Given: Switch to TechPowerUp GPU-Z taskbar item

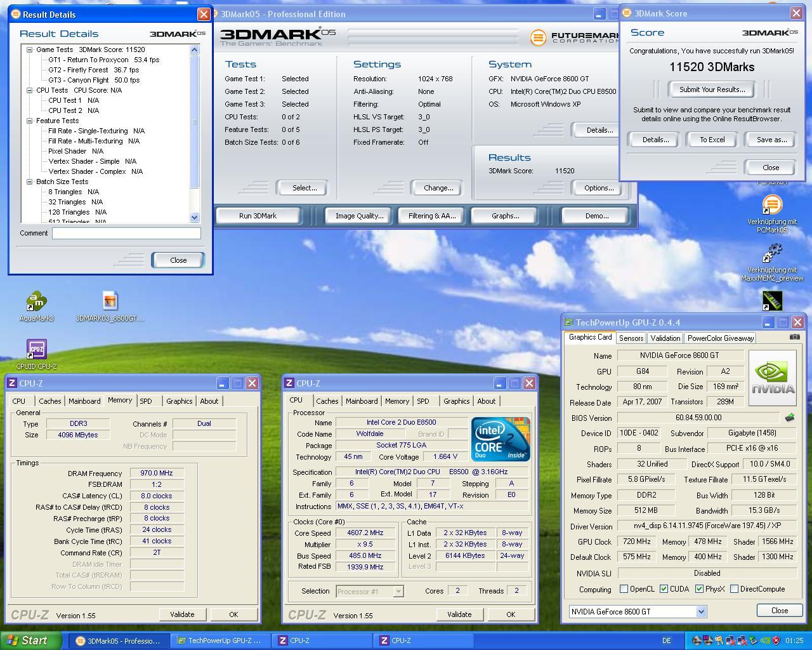Looking at the screenshot, I should [x=220, y=640].
